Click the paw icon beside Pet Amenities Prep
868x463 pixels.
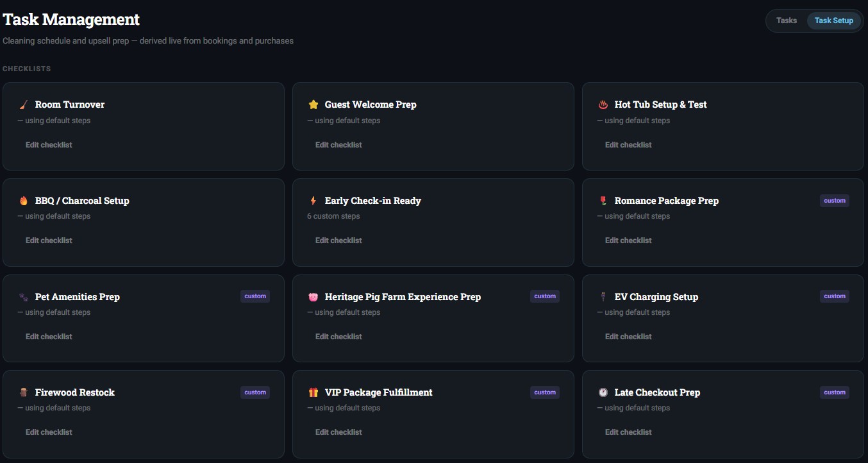click(24, 297)
